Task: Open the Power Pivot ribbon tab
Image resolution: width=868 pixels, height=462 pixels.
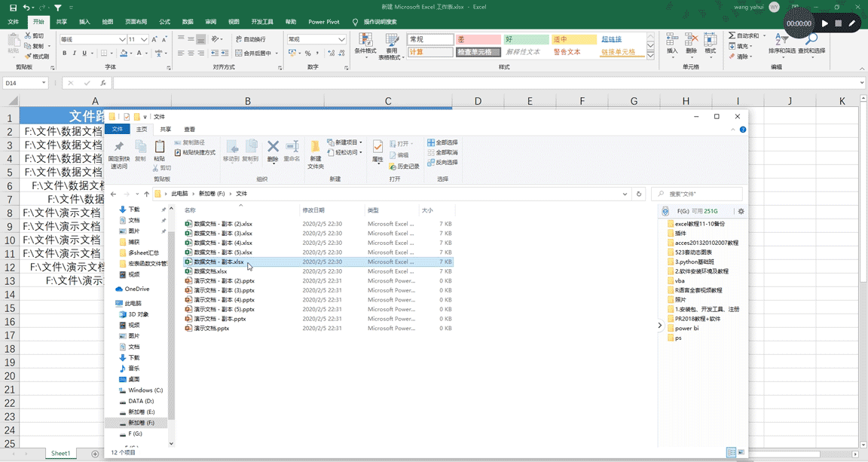Action: point(324,22)
